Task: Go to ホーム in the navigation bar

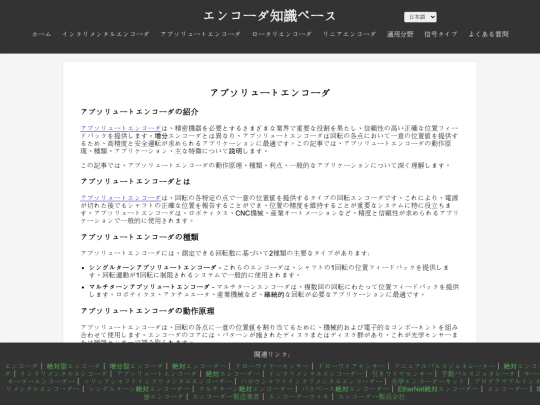Action: click(x=41, y=34)
